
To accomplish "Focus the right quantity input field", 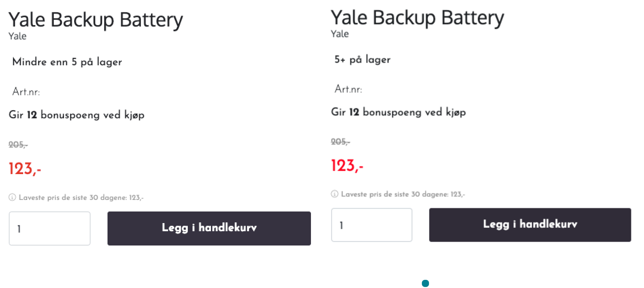I will pos(371,225).
